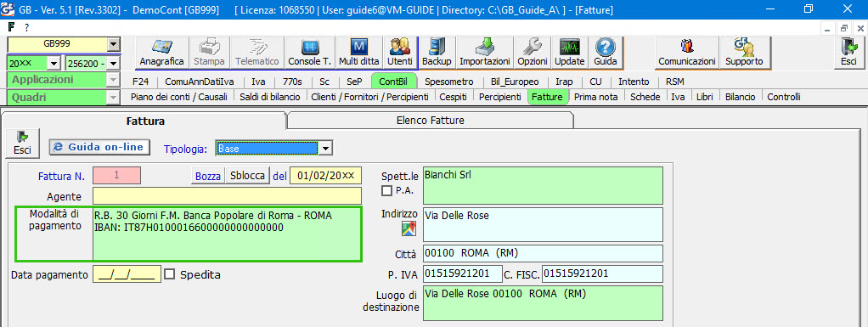Open the Controlli tab
868x327 pixels.
tap(784, 97)
